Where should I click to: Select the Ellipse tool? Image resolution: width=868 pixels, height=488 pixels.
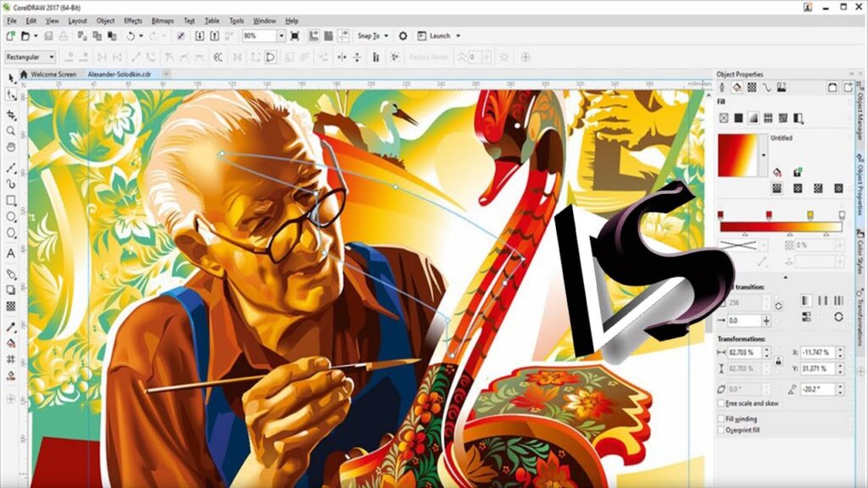[x=11, y=216]
